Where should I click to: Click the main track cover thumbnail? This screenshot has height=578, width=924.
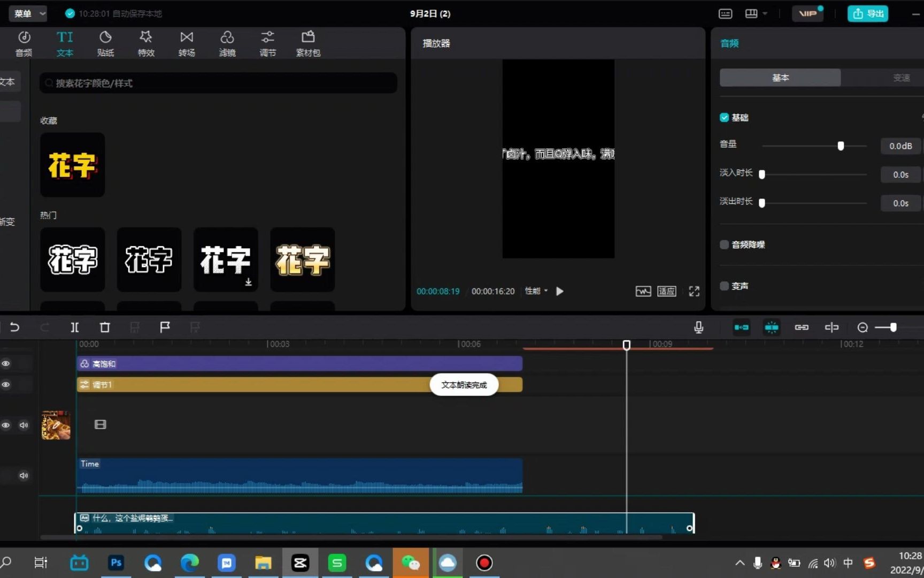click(x=56, y=425)
